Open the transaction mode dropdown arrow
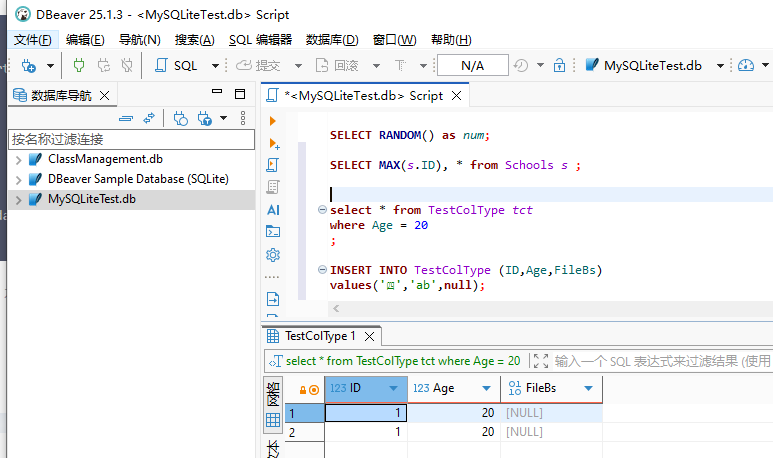Image resolution: width=773 pixels, height=458 pixels. click(423, 66)
